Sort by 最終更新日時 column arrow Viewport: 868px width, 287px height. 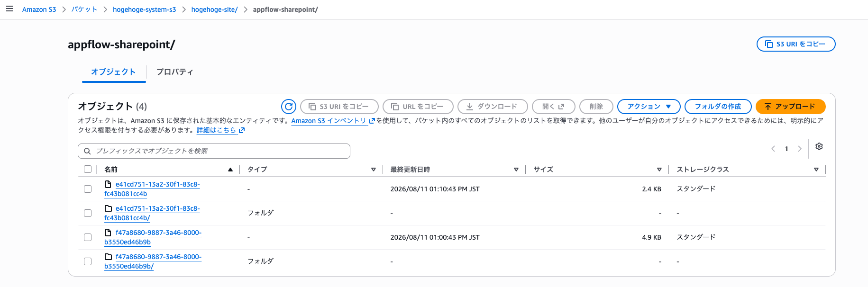(x=516, y=170)
